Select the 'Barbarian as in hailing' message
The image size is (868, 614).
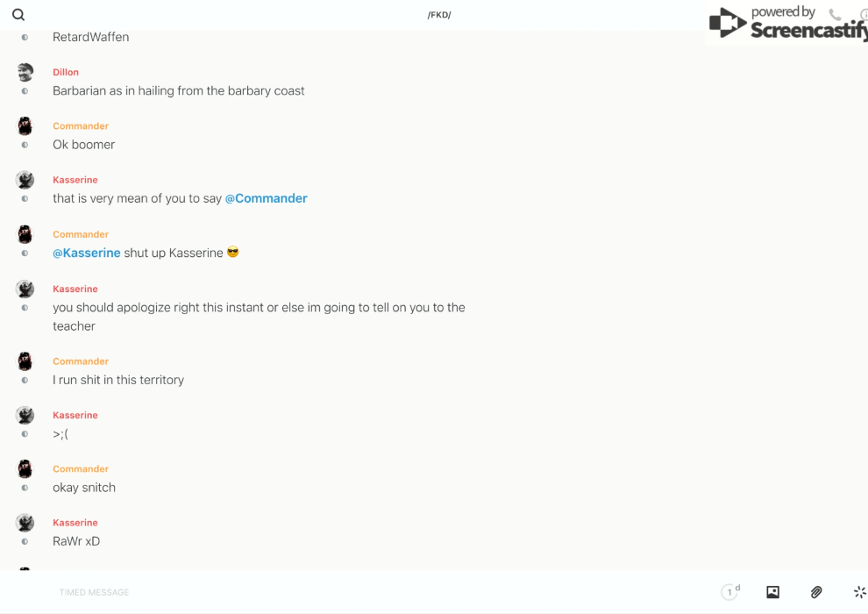point(179,91)
